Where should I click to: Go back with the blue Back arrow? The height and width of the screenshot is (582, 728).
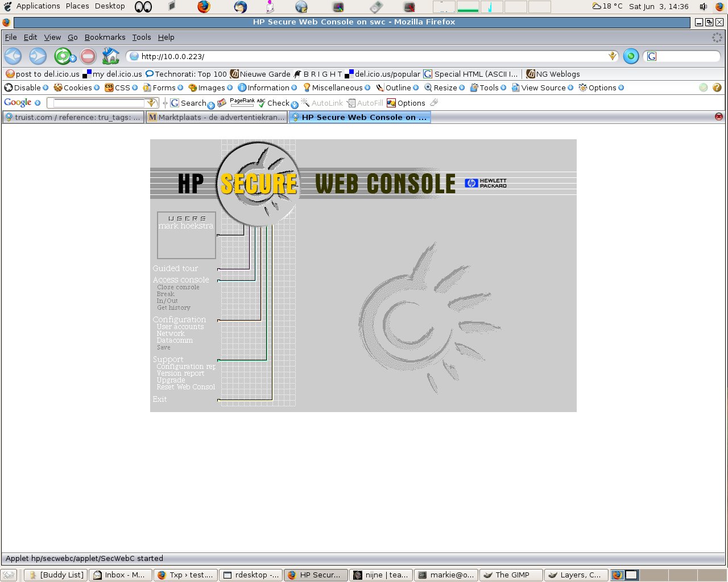click(13, 56)
